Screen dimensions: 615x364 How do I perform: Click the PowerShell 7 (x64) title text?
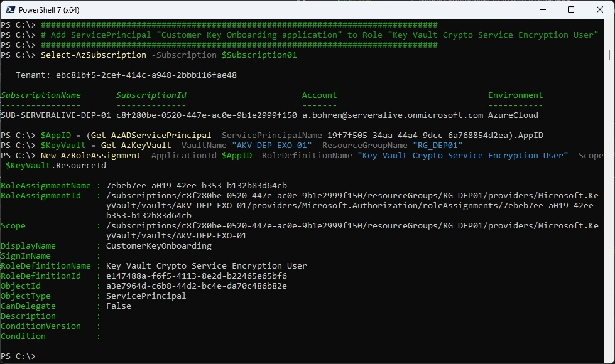(x=49, y=10)
